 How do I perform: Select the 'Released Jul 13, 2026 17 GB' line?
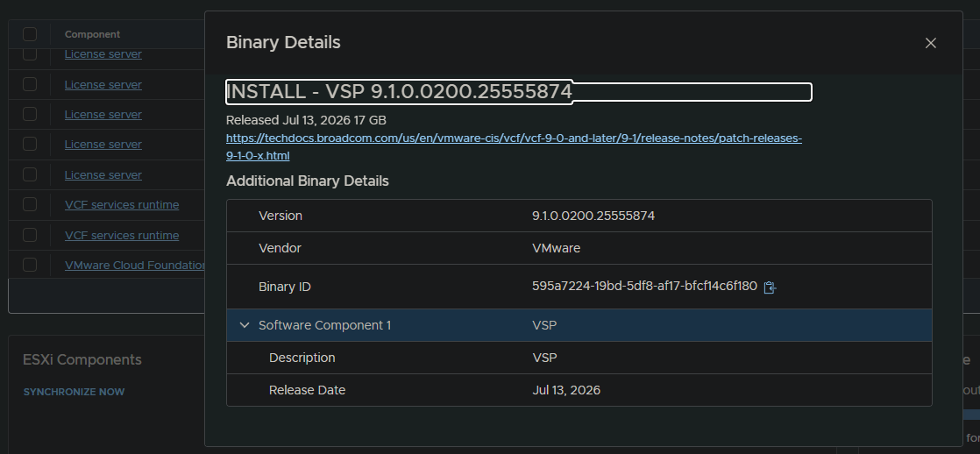[306, 120]
